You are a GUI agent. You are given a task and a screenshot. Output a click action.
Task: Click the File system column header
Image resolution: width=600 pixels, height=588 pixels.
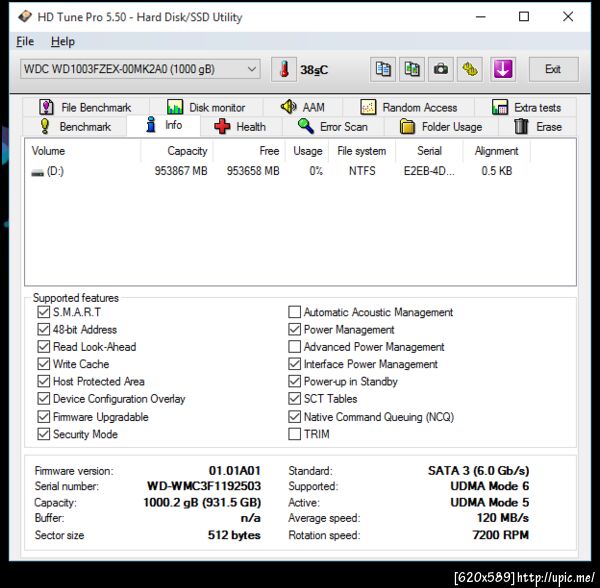pyautogui.click(x=362, y=151)
